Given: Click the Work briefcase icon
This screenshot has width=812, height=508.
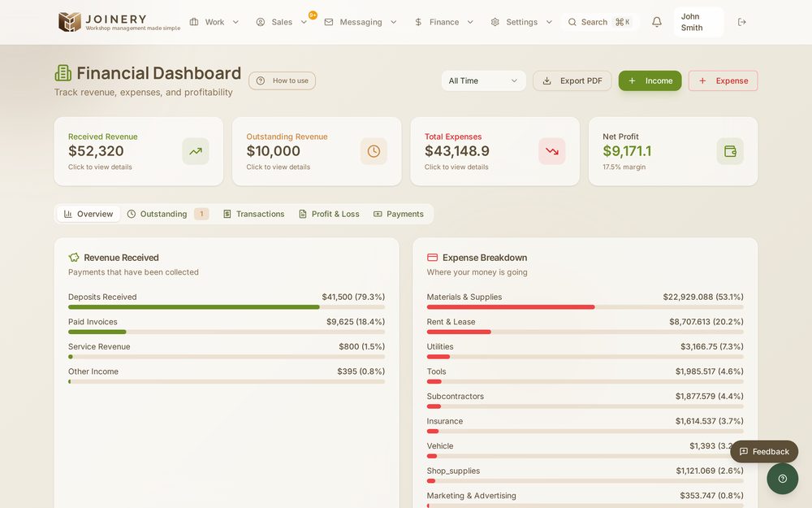Looking at the screenshot, I should [x=194, y=22].
